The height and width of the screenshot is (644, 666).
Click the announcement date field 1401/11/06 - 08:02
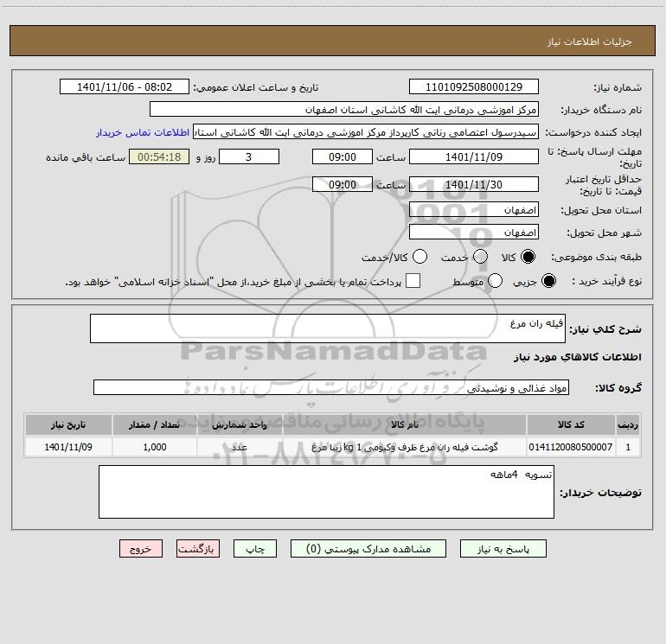tap(125, 86)
